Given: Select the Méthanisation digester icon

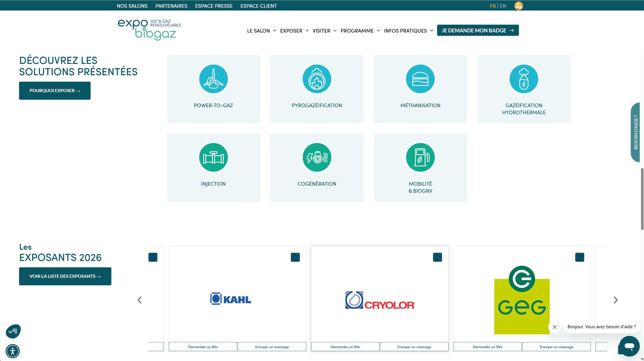Looking at the screenshot, I should pos(420,79).
